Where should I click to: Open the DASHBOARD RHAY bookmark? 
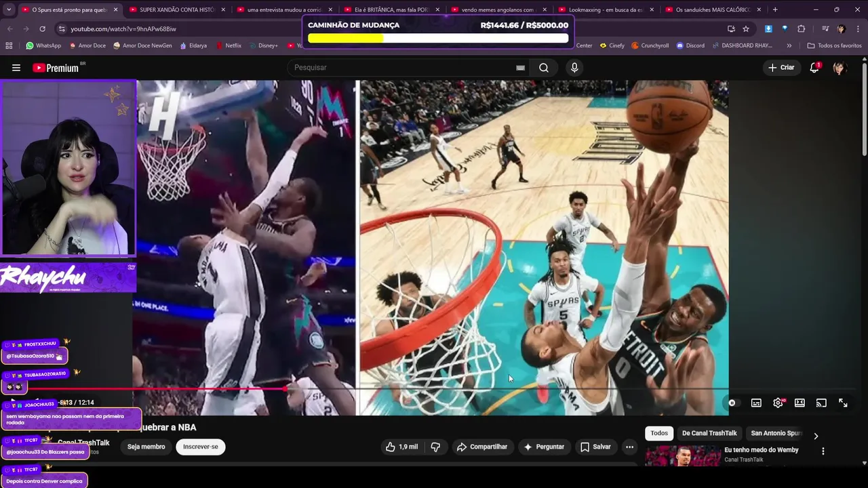[x=742, y=45]
